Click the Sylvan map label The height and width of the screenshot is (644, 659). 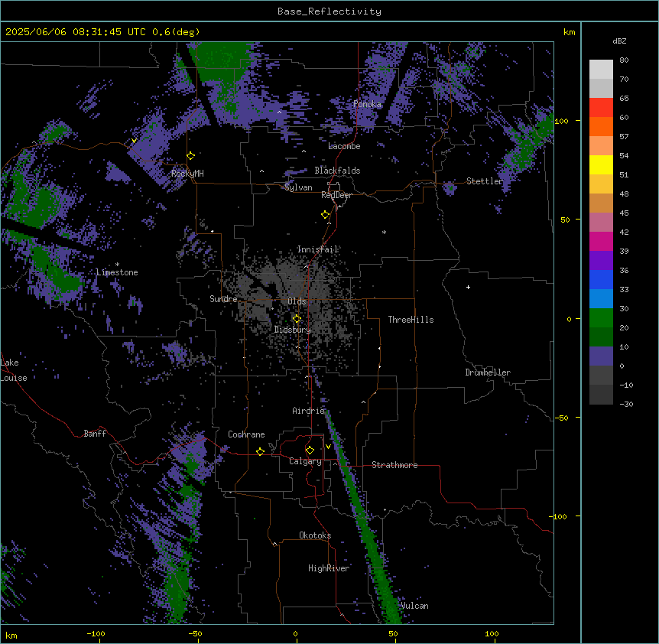point(298,187)
